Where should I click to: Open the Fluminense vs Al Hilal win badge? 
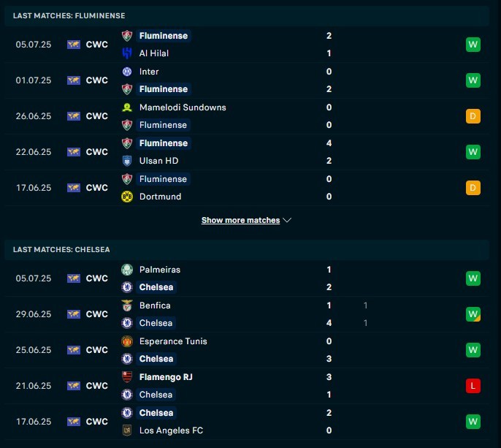[x=473, y=44]
